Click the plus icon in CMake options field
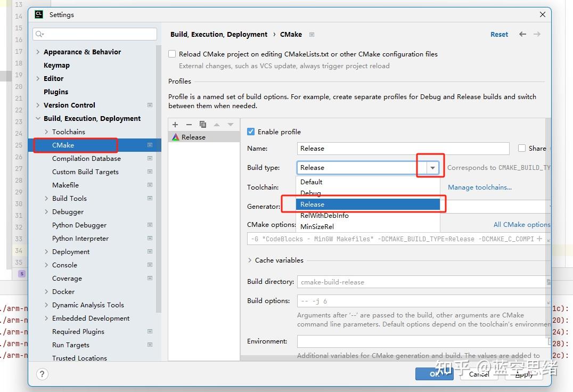Viewport: 573px width, 392px height. 539,239
